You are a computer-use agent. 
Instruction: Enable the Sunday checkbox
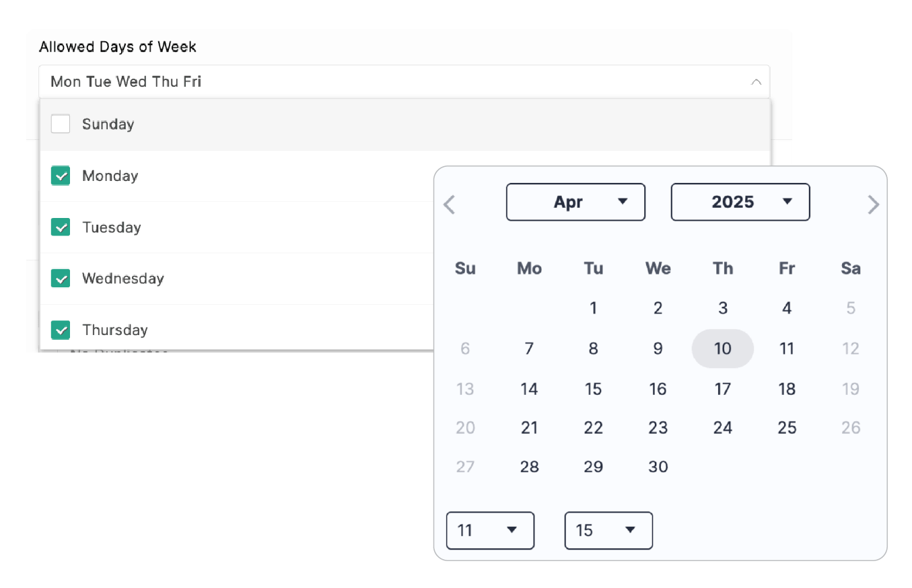61,124
